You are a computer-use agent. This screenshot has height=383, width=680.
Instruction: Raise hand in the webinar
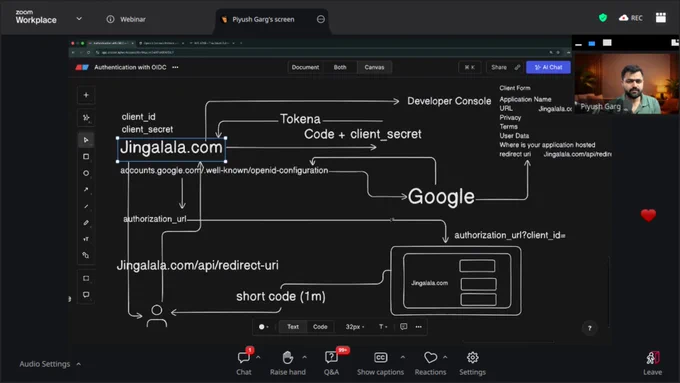point(288,363)
